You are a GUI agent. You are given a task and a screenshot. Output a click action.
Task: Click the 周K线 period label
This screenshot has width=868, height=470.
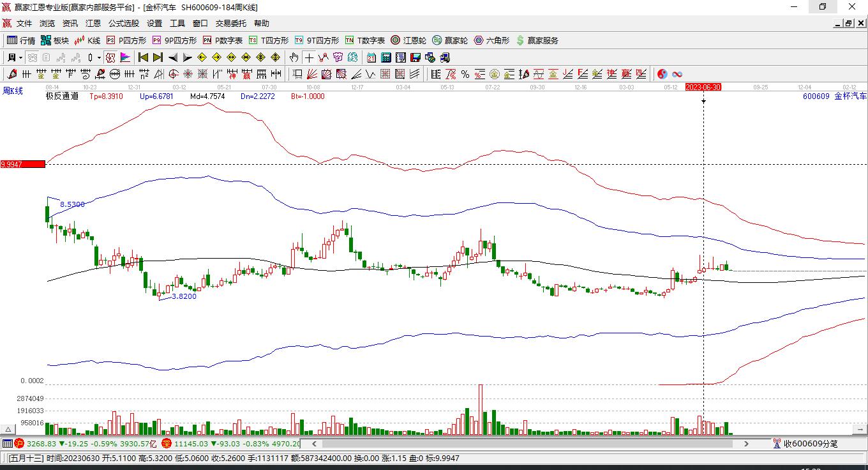[13, 91]
